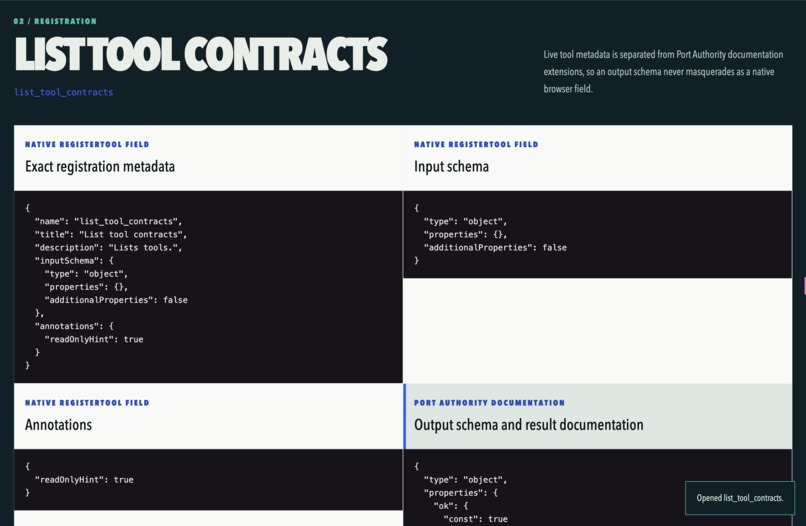Select the LIST TOOL CONTRACTS page heading
Image resolution: width=806 pixels, height=526 pixels.
(201, 54)
